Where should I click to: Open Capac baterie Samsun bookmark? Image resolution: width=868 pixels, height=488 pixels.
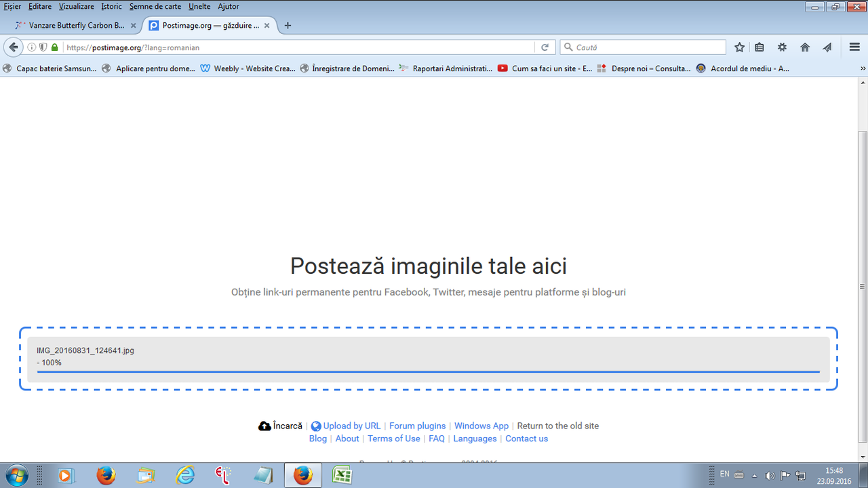pos(50,68)
